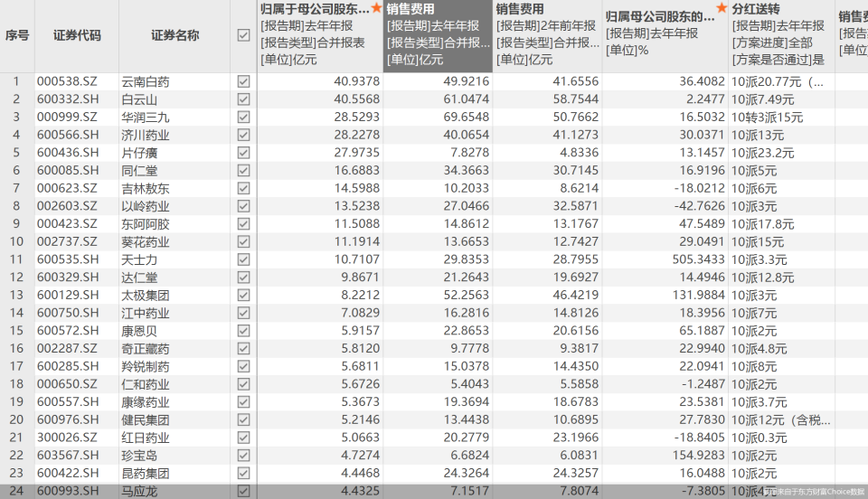The width and height of the screenshot is (868, 499).
Task: Click stock name 昆药集团
Action: (x=146, y=473)
